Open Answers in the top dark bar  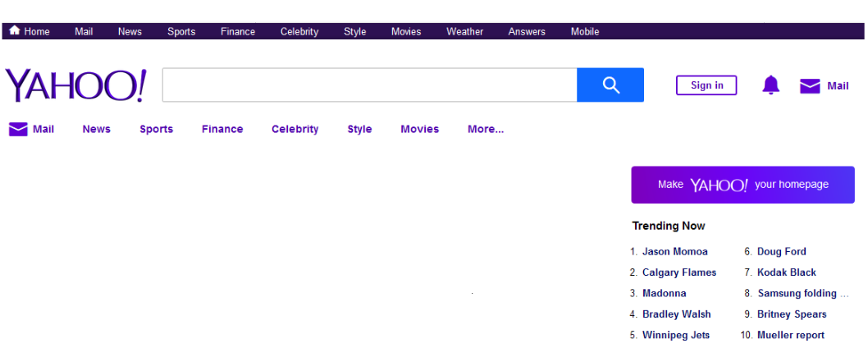coord(527,31)
